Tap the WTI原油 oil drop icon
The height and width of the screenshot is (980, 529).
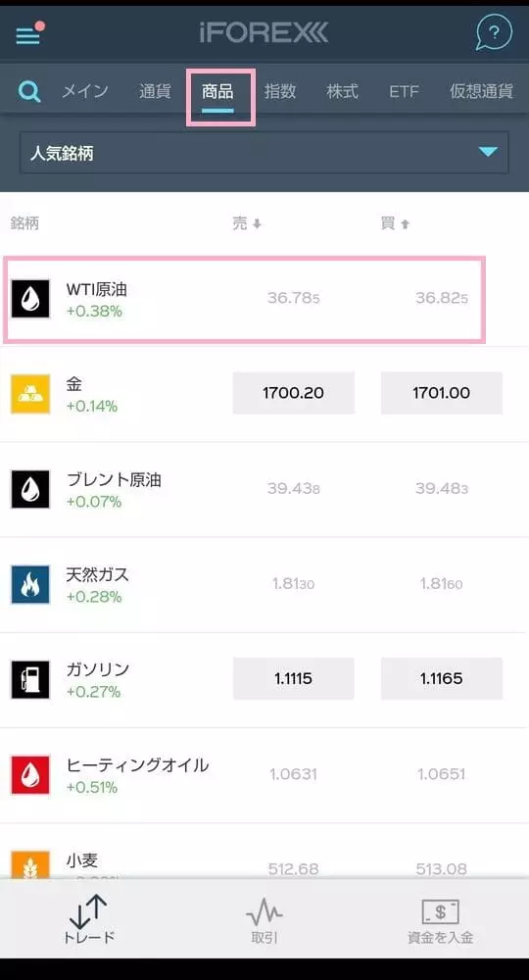(x=30, y=299)
